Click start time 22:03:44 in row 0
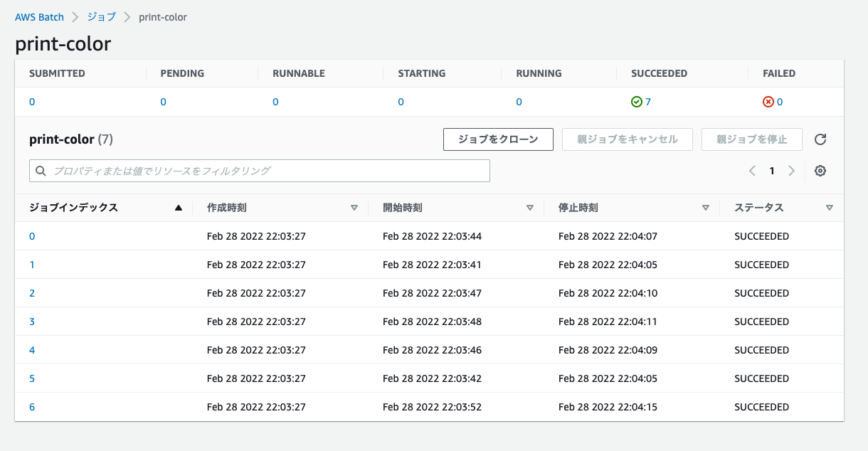The image size is (868, 451). pos(432,236)
